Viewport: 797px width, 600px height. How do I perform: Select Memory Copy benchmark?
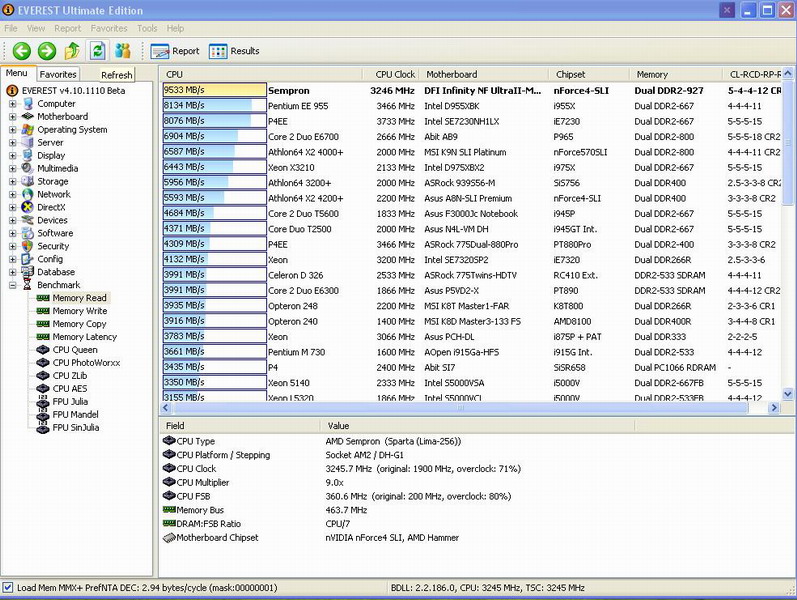click(79, 324)
